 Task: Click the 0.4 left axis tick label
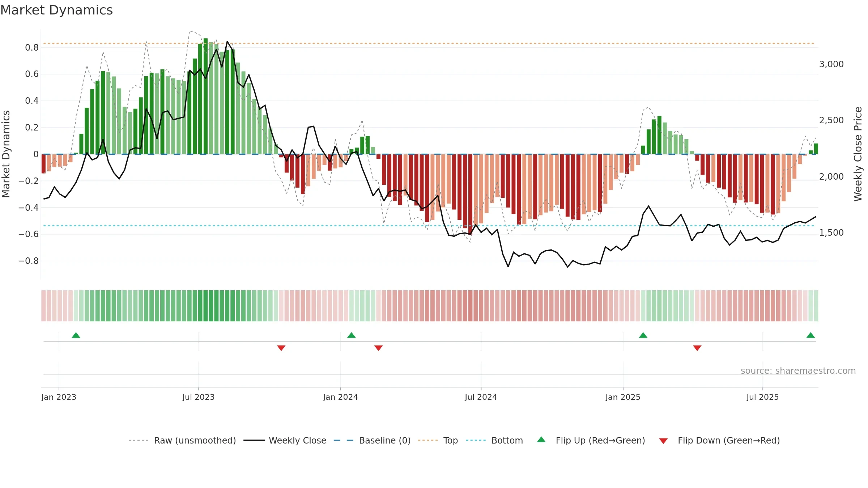coord(32,101)
